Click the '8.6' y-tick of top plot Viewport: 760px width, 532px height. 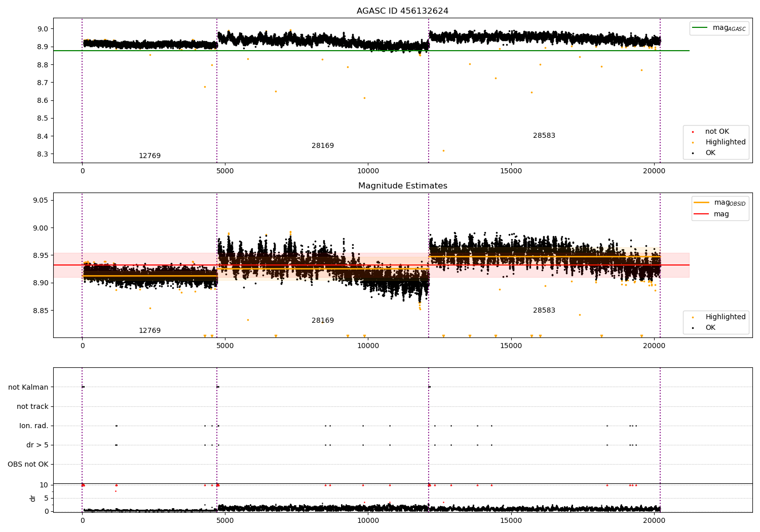coord(42,100)
